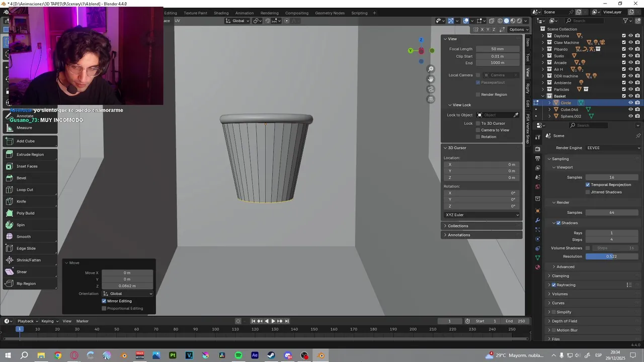Screen dimensions: 644x362
Task: Open the Playback menu in timeline
Action: tap(25, 321)
